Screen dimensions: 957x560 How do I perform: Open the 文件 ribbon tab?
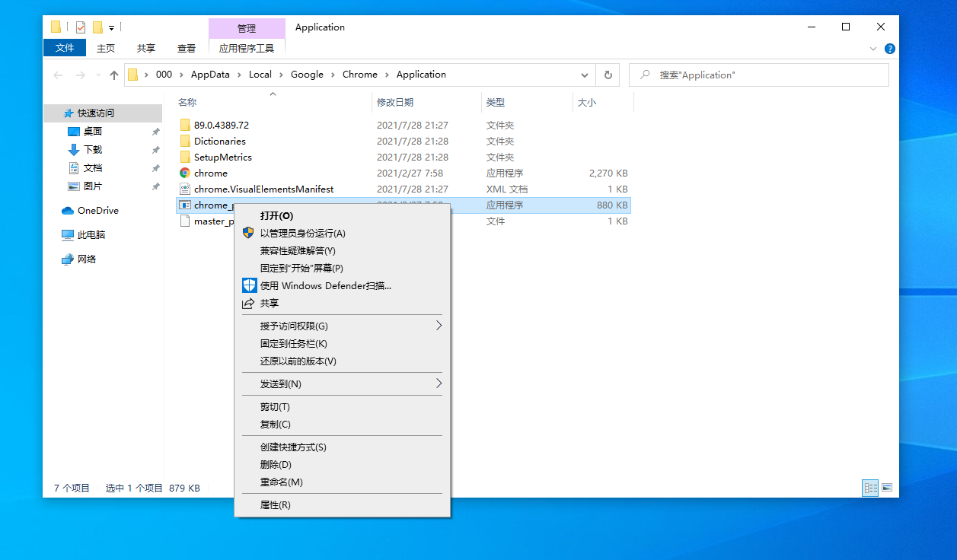pyautogui.click(x=65, y=48)
